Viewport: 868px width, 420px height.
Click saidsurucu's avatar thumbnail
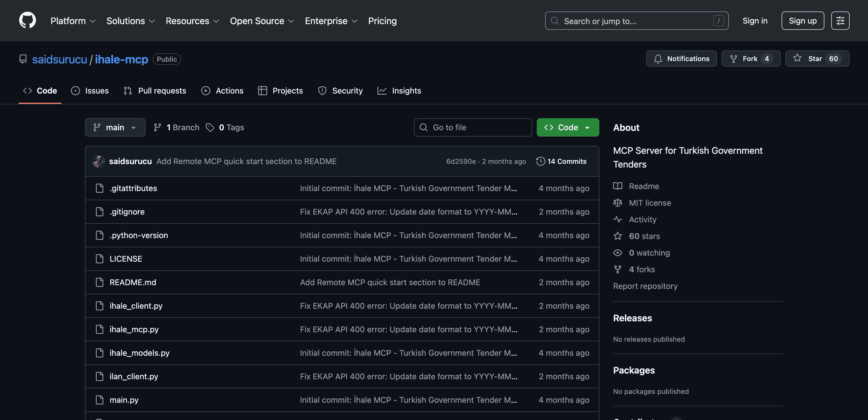(x=99, y=161)
